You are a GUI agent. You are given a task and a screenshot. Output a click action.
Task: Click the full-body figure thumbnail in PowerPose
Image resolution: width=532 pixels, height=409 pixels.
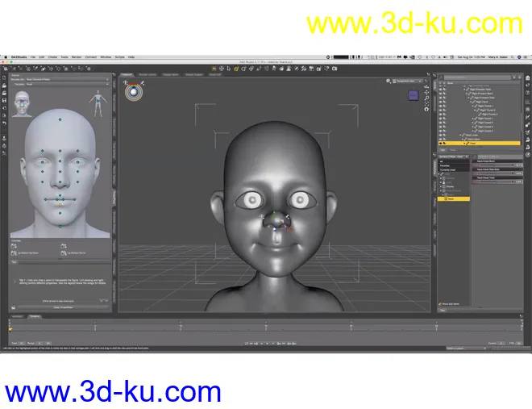pos(98,102)
